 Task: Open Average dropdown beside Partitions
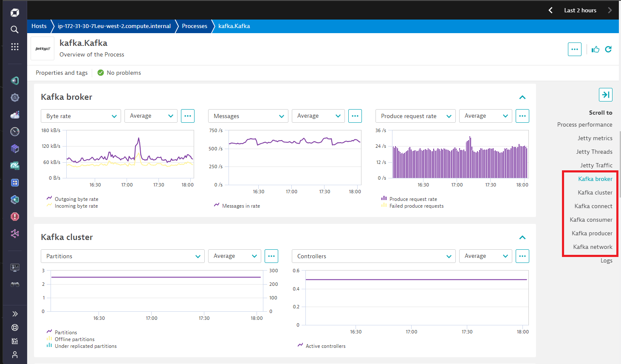point(234,256)
